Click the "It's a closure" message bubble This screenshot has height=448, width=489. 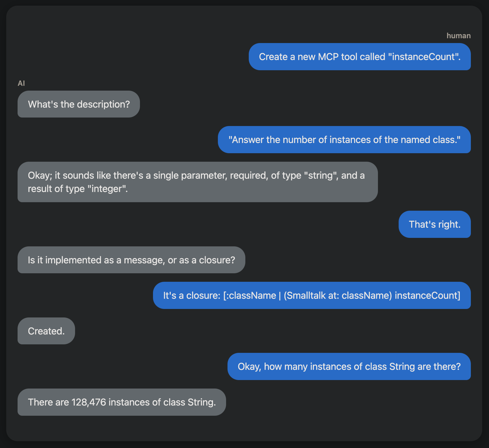[312, 295]
